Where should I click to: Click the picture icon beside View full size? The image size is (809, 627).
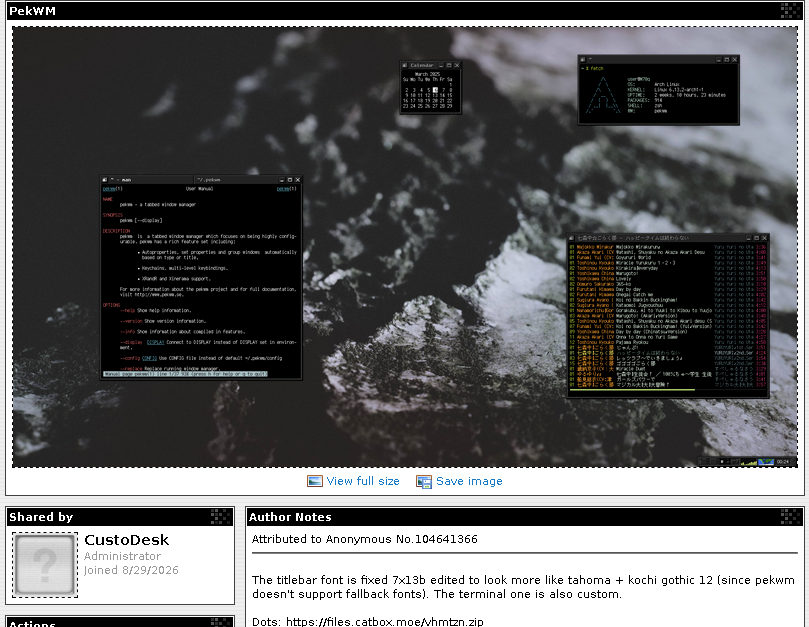(x=314, y=481)
